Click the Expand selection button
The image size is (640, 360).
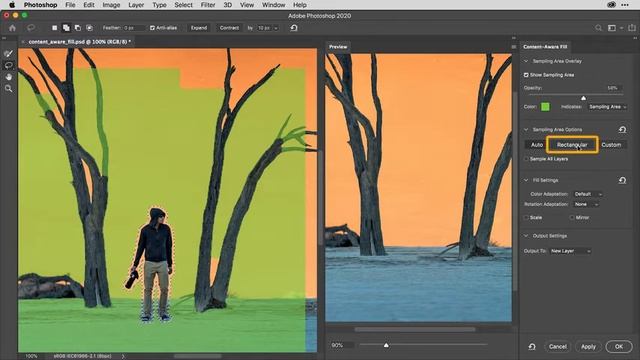coord(199,28)
